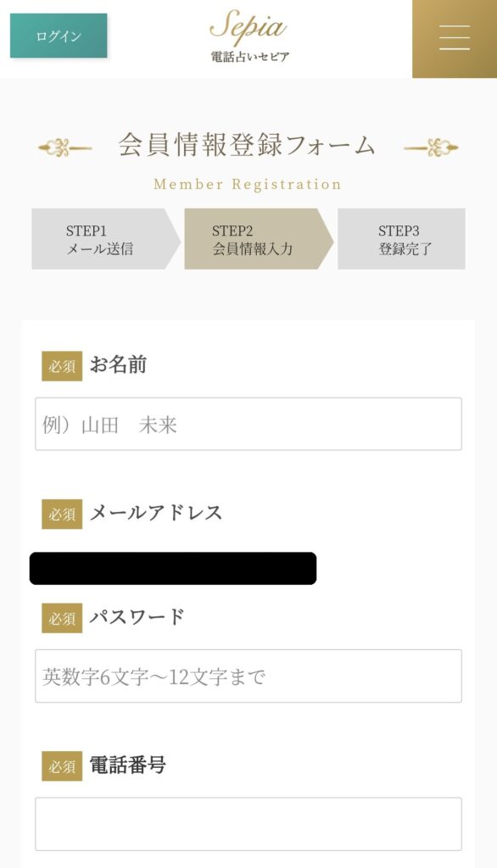Click the お名前 input field
Image resolution: width=497 pixels, height=868 pixels.
[x=247, y=424]
